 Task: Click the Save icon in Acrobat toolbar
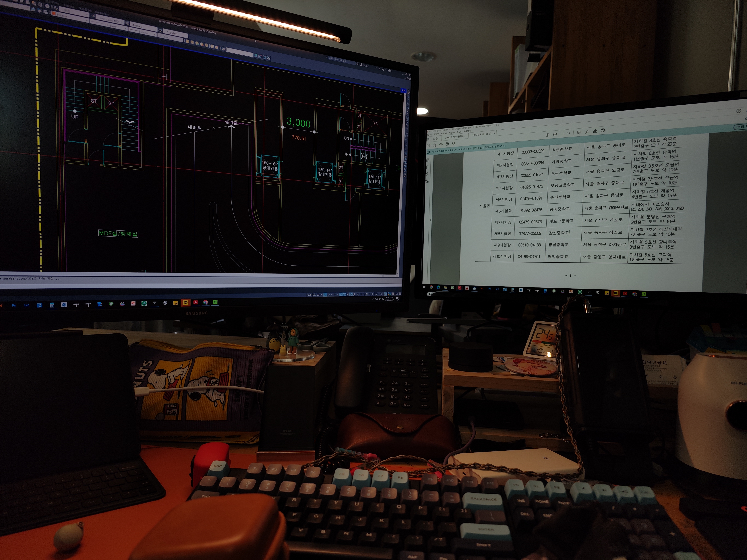pos(428,146)
